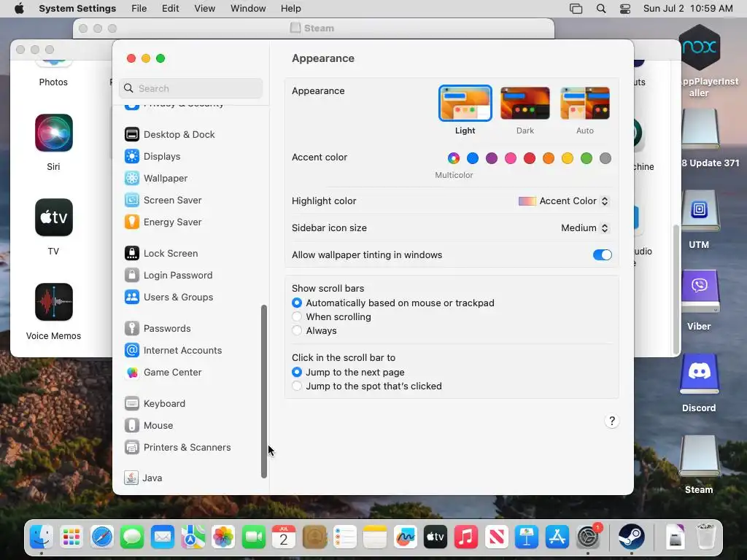Select Always show scroll bars option
This screenshot has width=747, height=560.
click(297, 330)
